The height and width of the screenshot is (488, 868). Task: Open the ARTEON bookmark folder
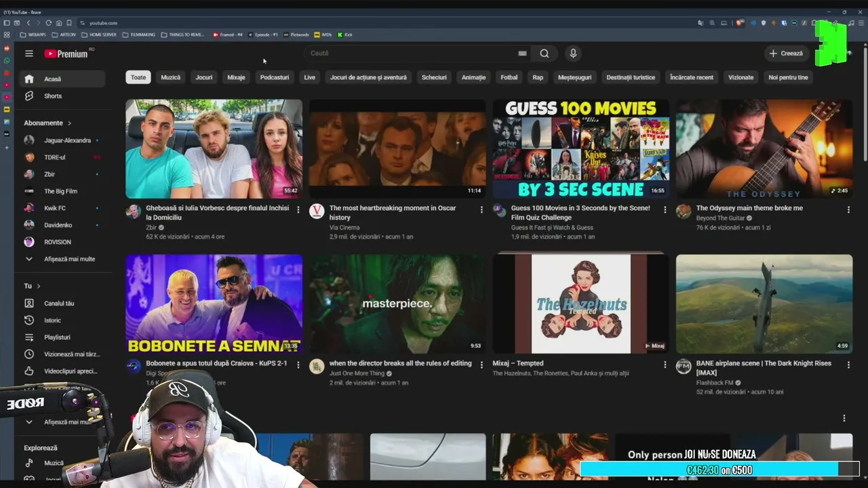pos(64,35)
